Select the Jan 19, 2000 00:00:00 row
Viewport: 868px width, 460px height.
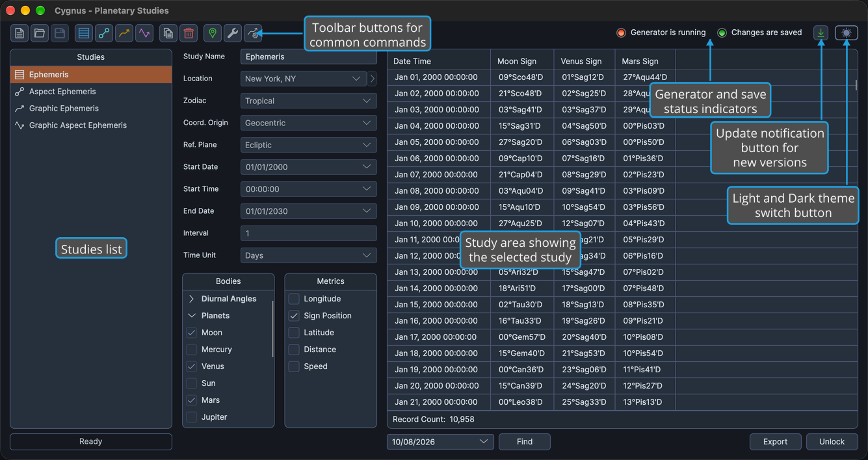[x=622, y=370]
